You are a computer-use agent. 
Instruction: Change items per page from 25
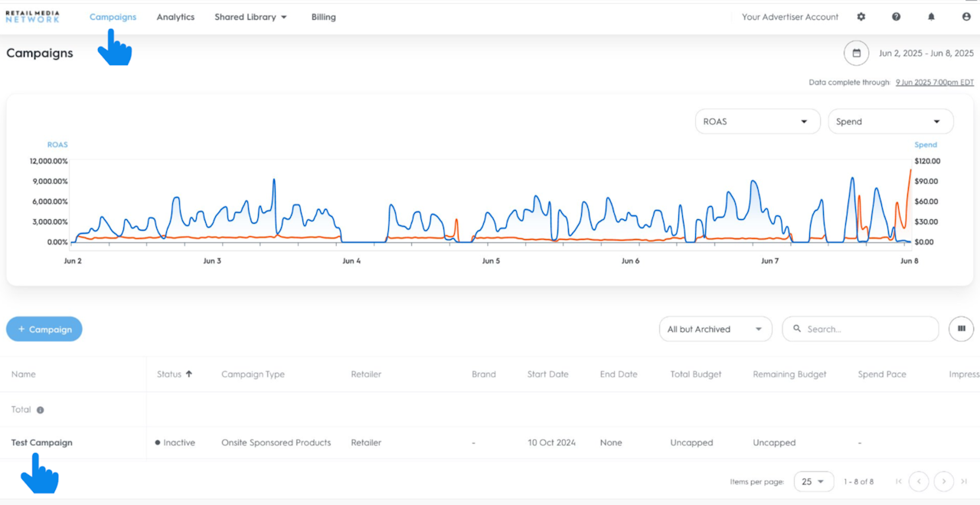813,481
